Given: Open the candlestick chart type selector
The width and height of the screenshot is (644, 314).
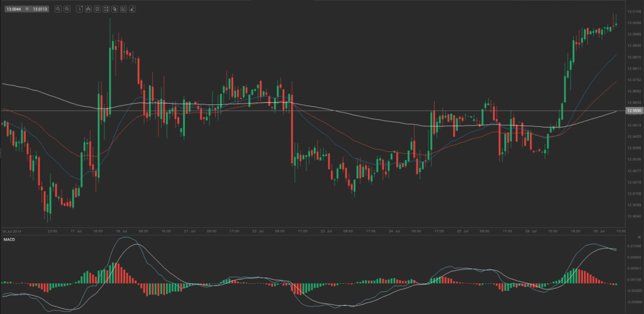Looking at the screenshot, I should 88,9.
